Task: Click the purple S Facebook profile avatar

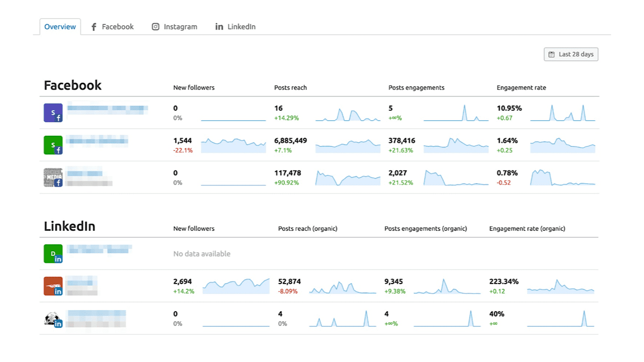Action: click(x=53, y=113)
